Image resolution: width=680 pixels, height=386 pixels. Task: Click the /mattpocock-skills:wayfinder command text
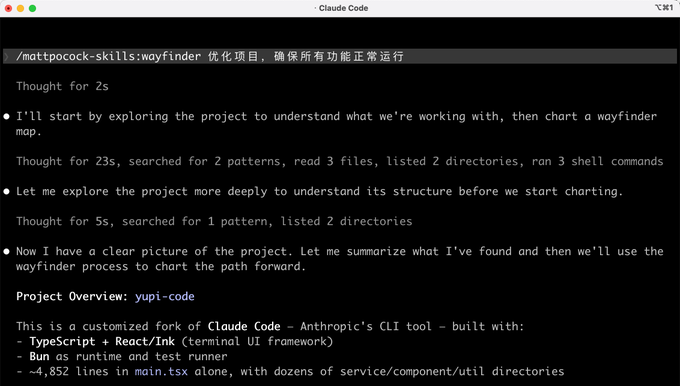tap(108, 56)
